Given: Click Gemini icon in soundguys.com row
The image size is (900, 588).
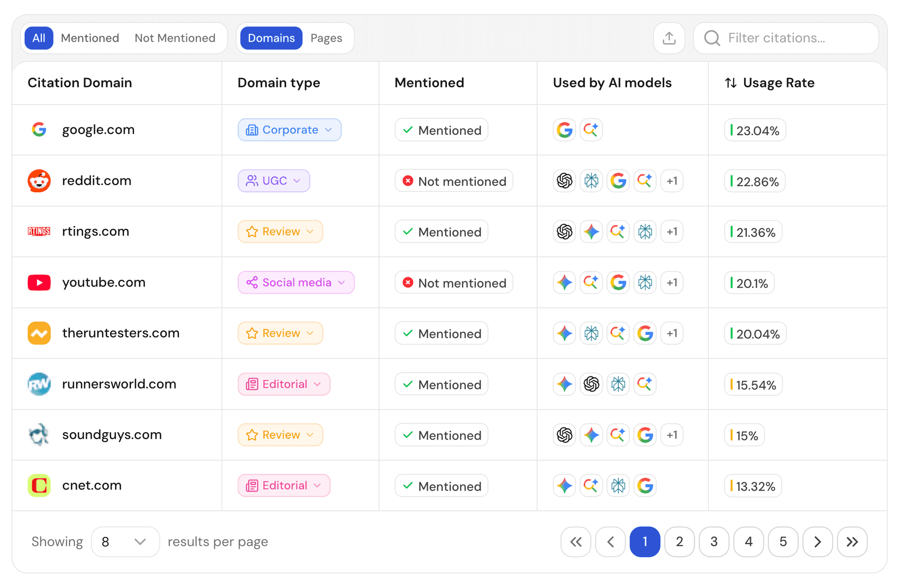Looking at the screenshot, I should click(x=591, y=435).
